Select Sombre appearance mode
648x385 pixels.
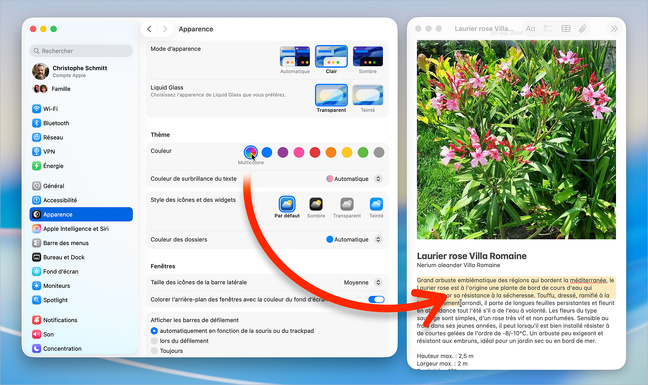(x=368, y=59)
